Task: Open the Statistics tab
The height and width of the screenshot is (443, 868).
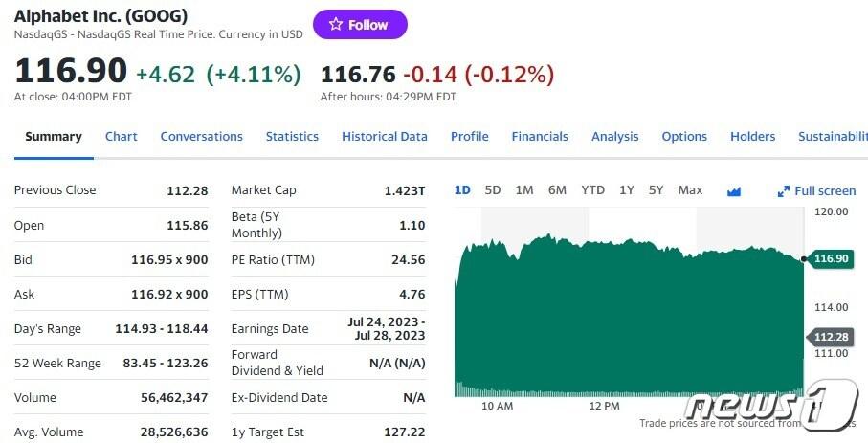Action: (x=292, y=137)
